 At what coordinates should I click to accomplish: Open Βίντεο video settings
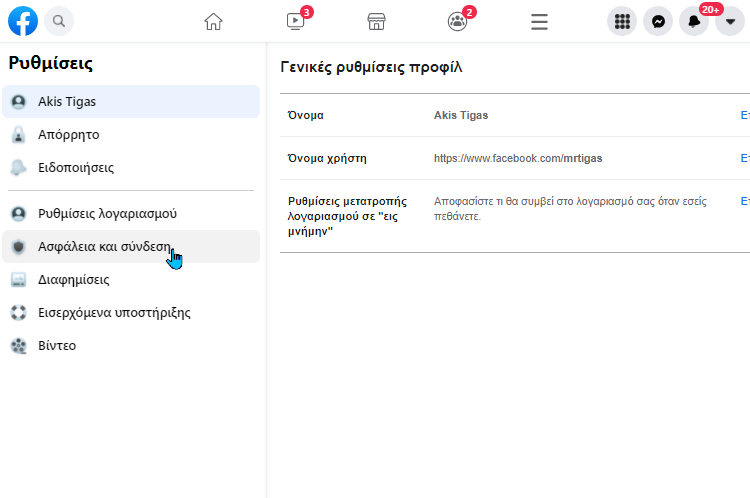pos(131,345)
